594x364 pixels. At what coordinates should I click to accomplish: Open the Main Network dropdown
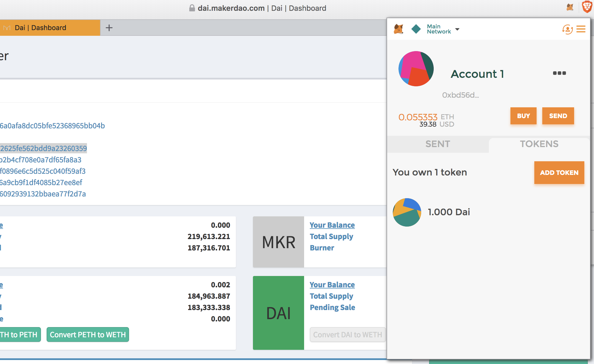(443, 29)
